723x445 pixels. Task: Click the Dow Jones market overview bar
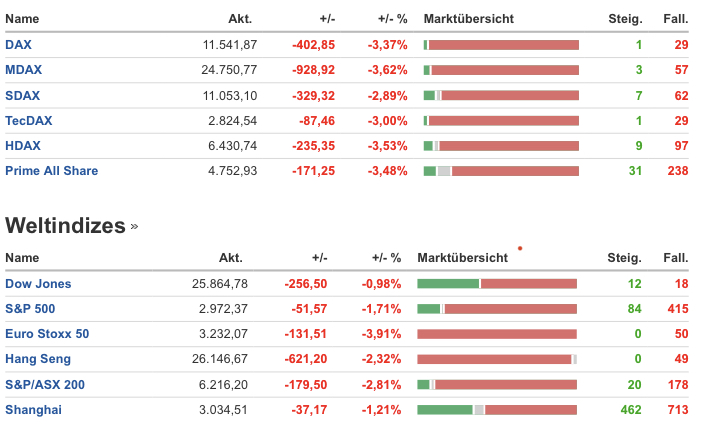coord(497,284)
